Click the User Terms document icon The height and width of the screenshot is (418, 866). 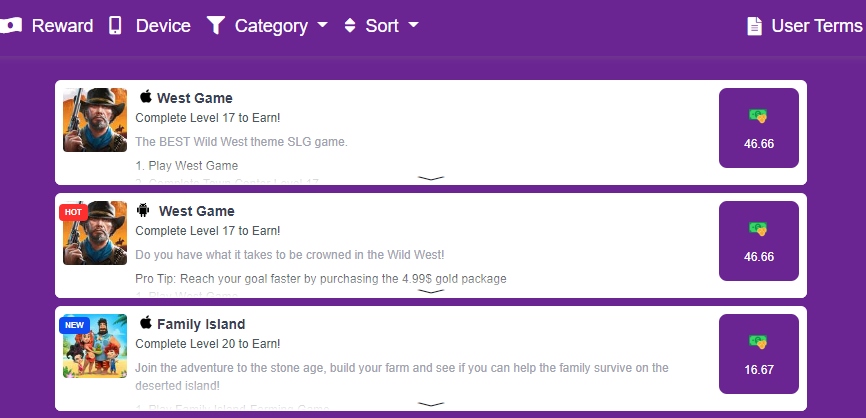(754, 26)
